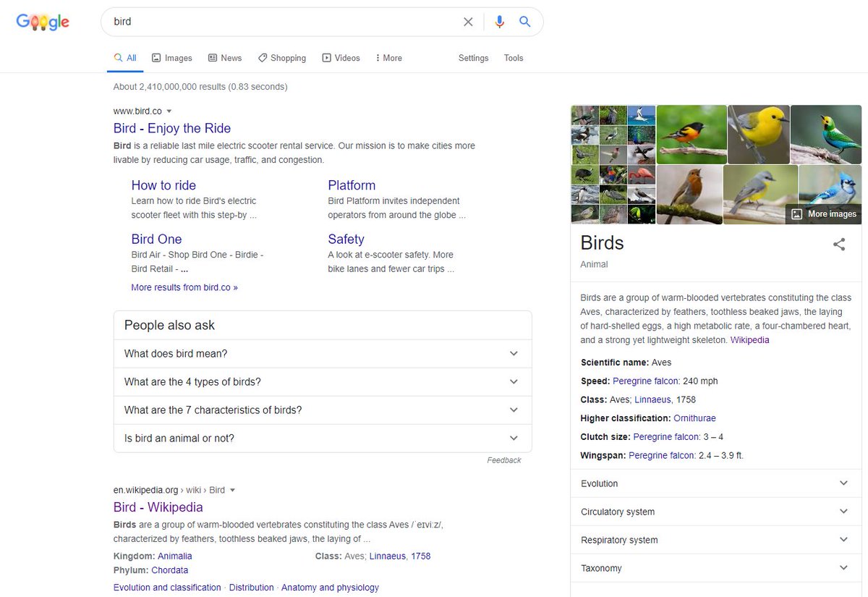Expand the Evolution section
This screenshot has height=597, width=868.
pyautogui.click(x=716, y=483)
